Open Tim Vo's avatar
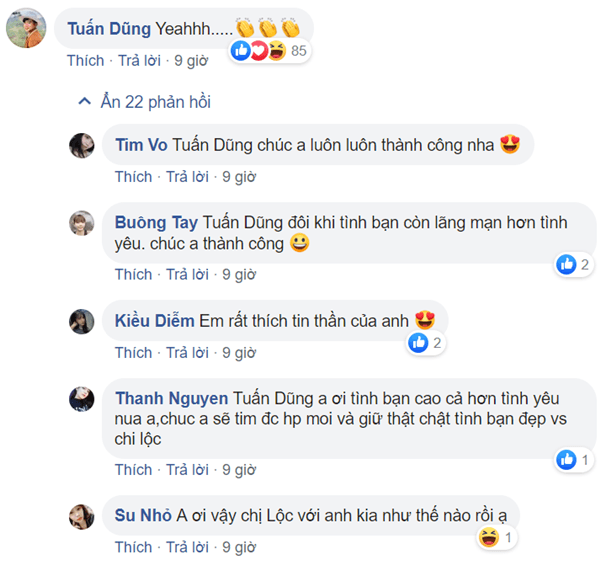This screenshot has width=600, height=570. pos(81,145)
